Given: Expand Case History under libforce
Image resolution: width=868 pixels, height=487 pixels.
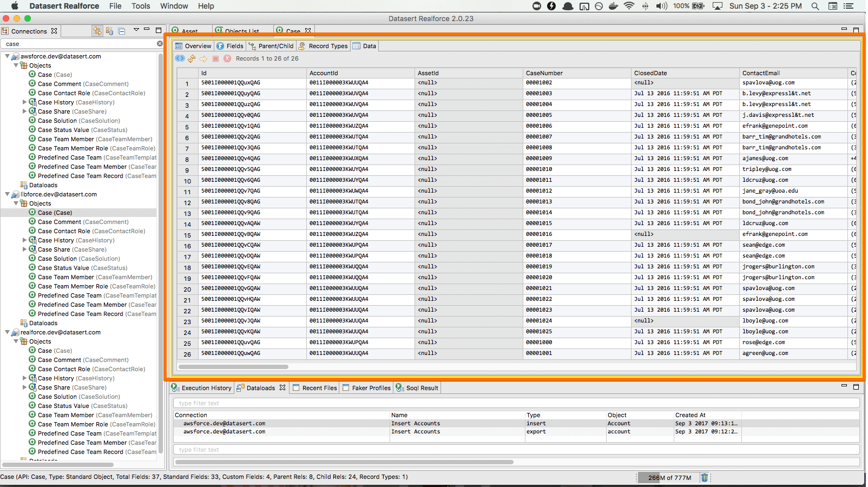Looking at the screenshot, I should (x=24, y=240).
